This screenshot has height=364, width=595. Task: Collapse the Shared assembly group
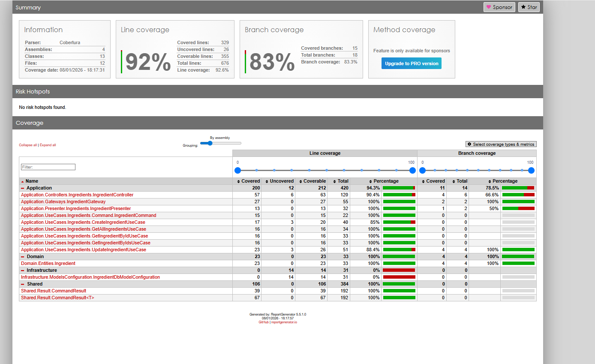(x=23, y=284)
